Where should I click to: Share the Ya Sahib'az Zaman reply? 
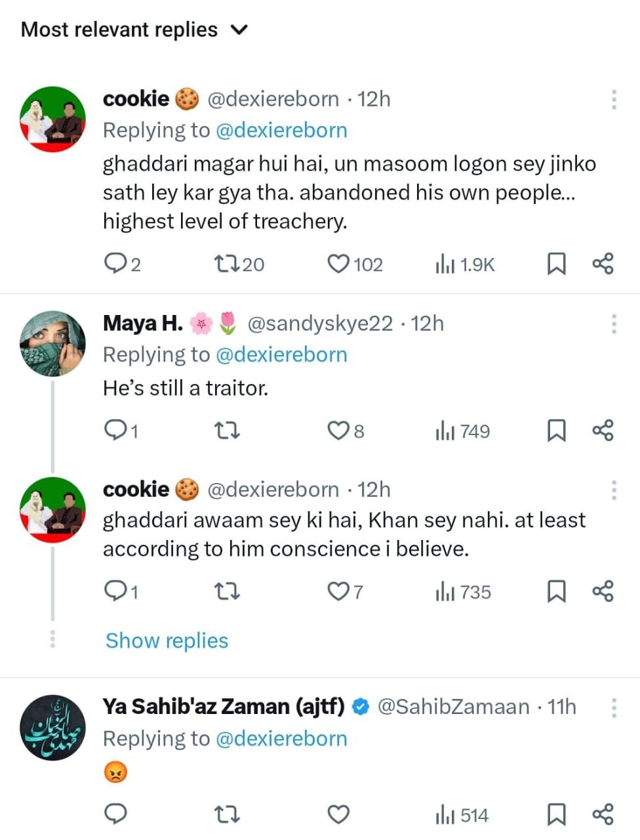coord(603,815)
